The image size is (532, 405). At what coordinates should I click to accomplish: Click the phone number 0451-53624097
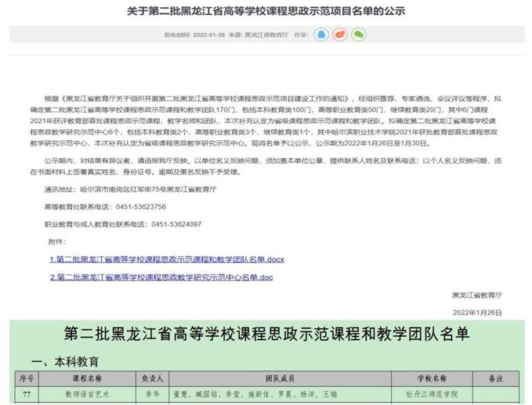tap(176, 224)
